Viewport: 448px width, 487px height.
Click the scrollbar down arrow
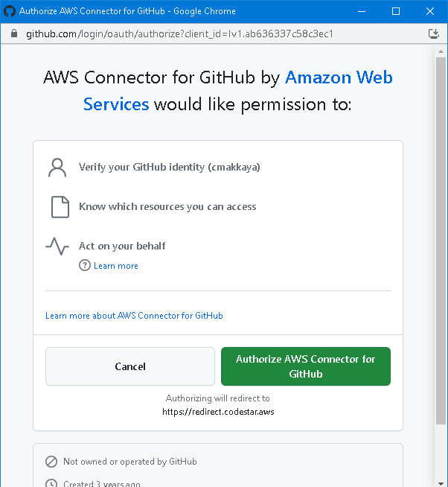(441, 483)
